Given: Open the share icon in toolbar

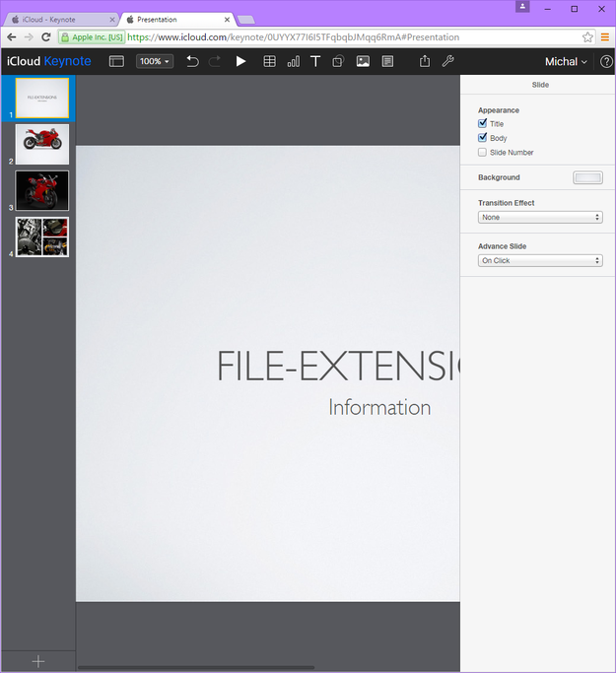Looking at the screenshot, I should click(x=425, y=61).
